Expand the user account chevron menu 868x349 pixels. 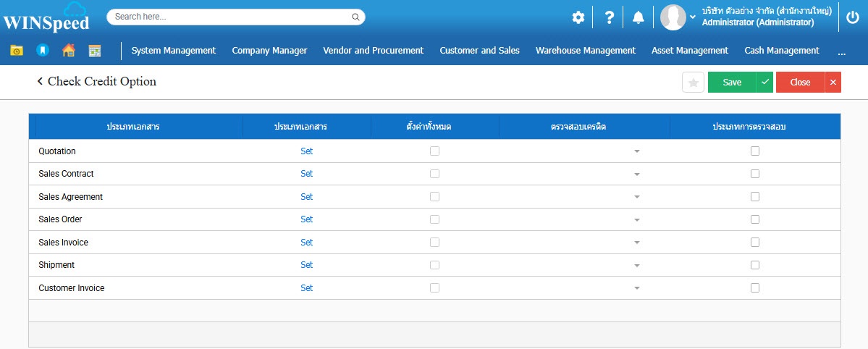(x=693, y=17)
